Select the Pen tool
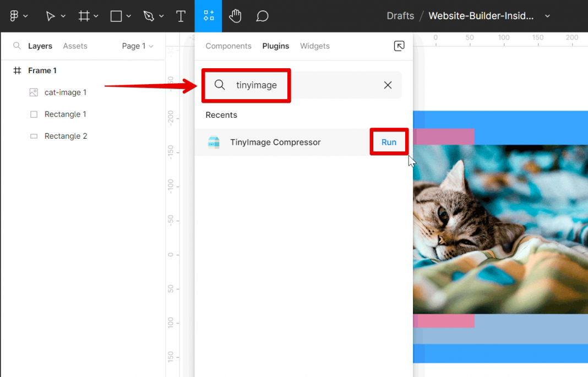The height and width of the screenshot is (377, 588). tap(149, 16)
